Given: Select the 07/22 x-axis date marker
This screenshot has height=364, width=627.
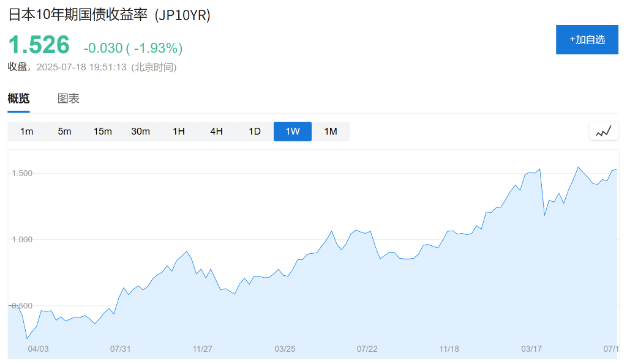Looking at the screenshot, I should [x=367, y=349].
